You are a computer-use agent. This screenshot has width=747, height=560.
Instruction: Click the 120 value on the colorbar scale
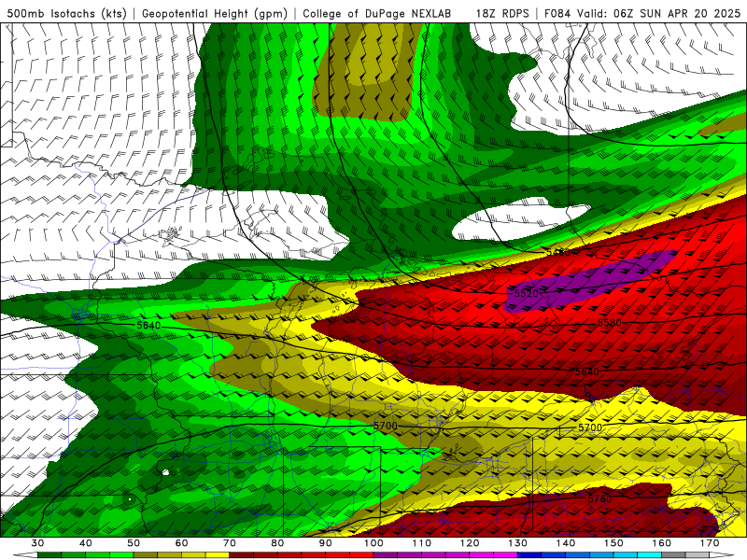coord(470,543)
